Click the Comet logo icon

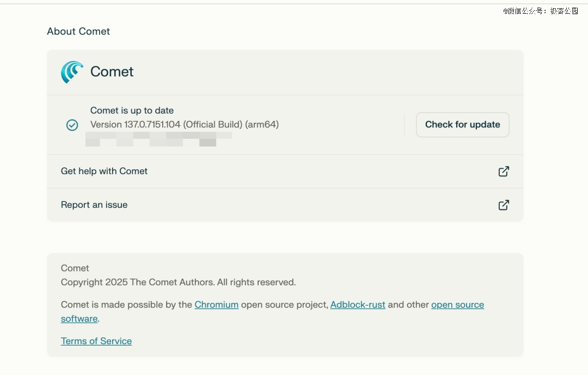click(72, 72)
